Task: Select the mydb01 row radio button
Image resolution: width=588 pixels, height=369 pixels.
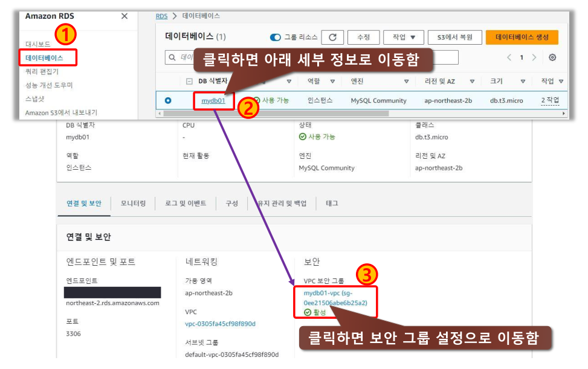Action: (x=168, y=100)
